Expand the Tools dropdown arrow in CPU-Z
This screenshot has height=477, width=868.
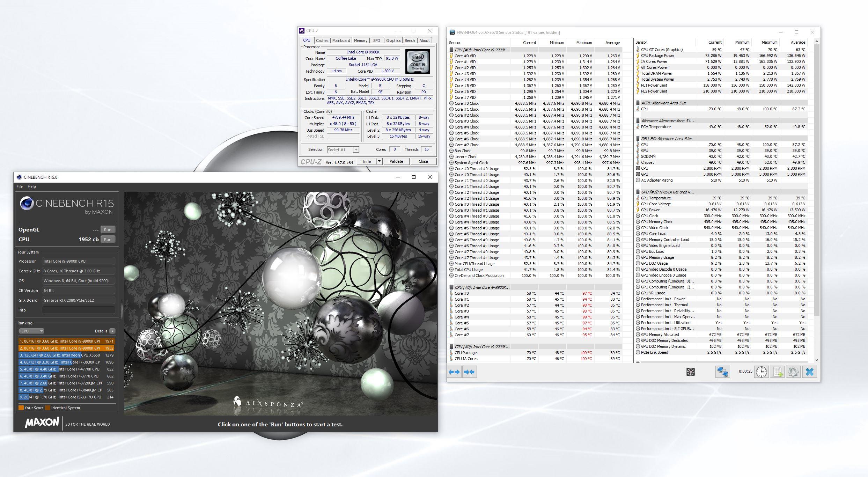point(379,161)
